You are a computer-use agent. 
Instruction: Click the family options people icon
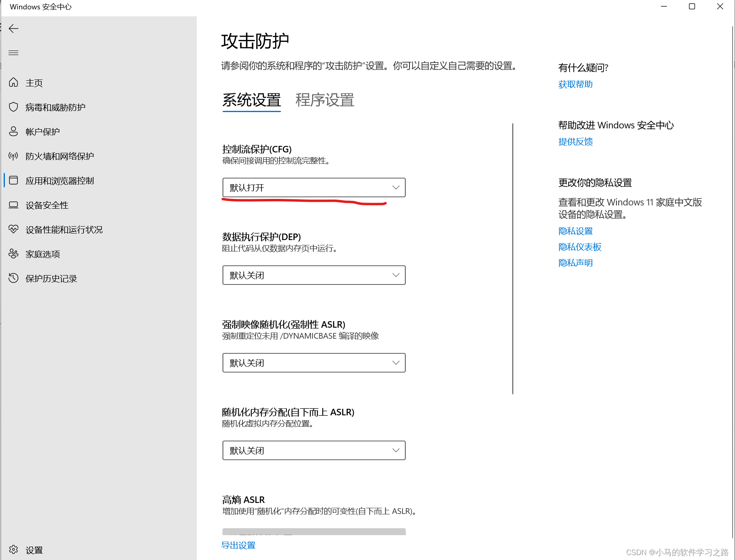point(13,254)
